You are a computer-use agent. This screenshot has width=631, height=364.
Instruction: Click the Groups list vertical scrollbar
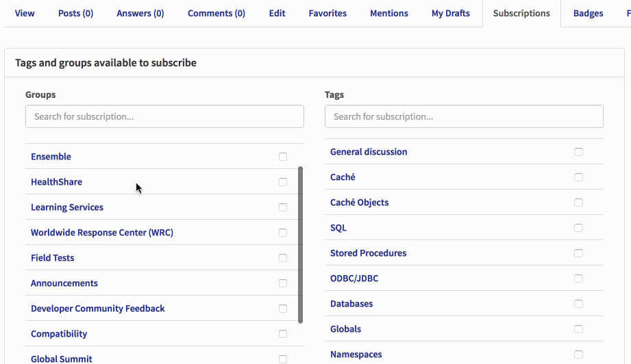[300, 245]
